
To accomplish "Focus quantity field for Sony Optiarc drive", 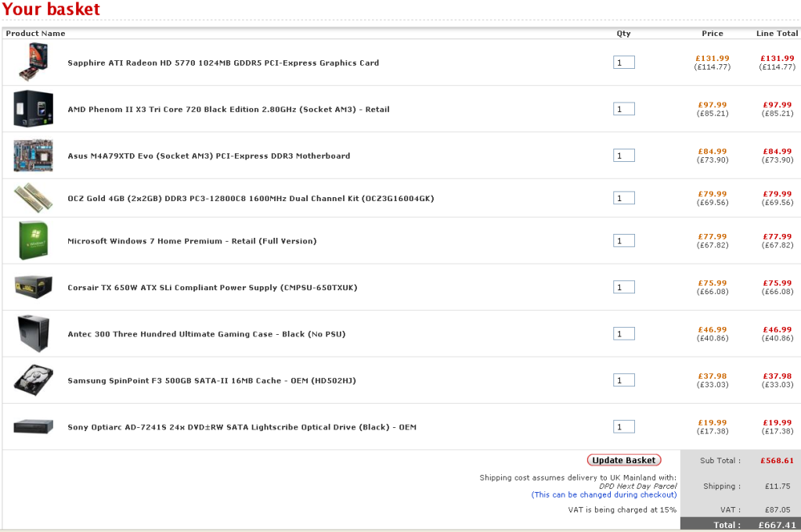I will click(624, 426).
